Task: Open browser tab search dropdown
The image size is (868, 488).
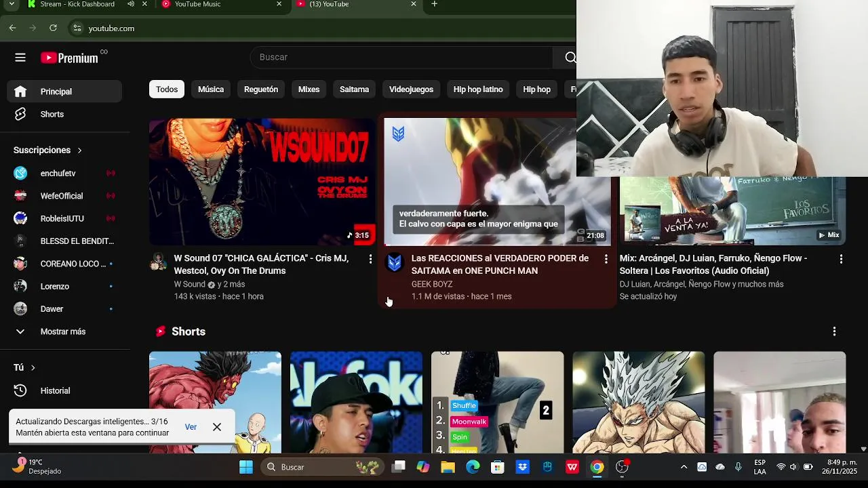Action: 11,4
